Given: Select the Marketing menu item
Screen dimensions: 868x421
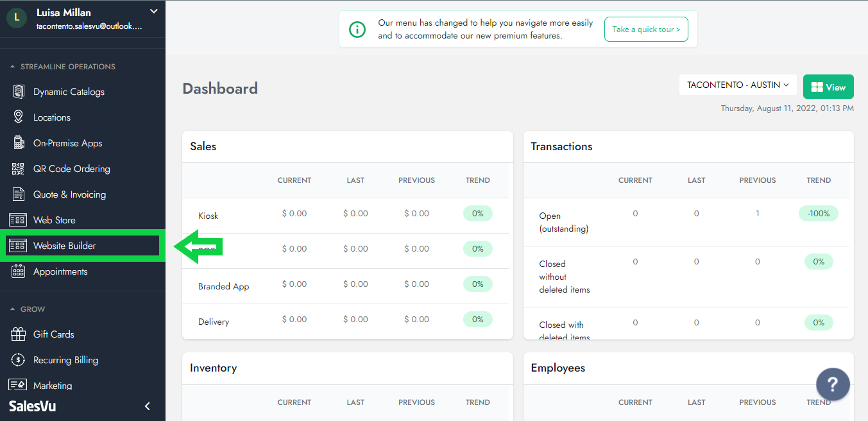Looking at the screenshot, I should pyautogui.click(x=53, y=386).
